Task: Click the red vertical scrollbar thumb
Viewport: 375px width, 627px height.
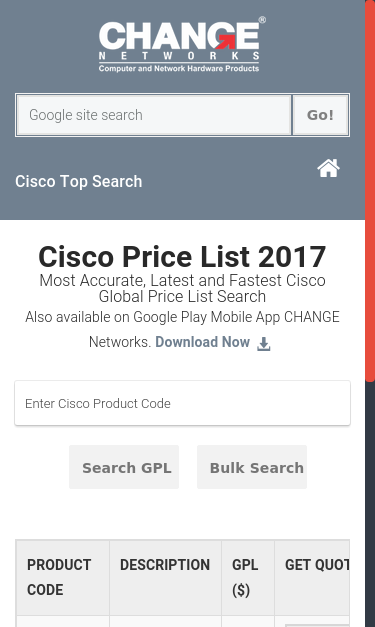Action: coord(370,191)
